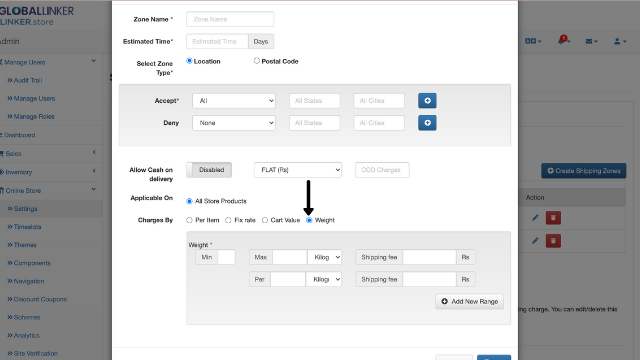Click the Create Shipping Zones button
The image size is (640, 360).
pos(584,171)
